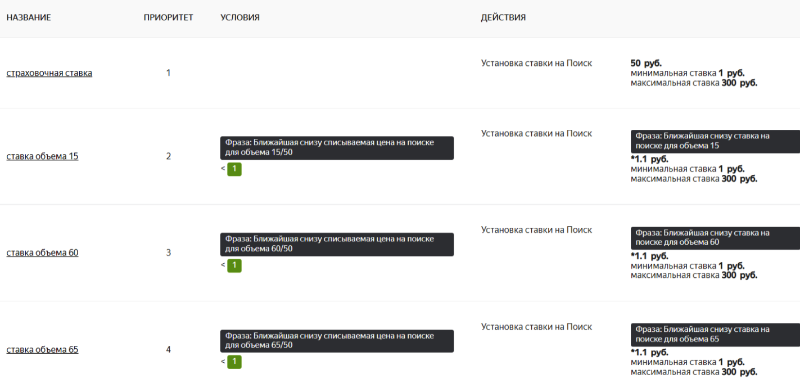Click the green '1' badge under объема 60/50

(x=234, y=266)
